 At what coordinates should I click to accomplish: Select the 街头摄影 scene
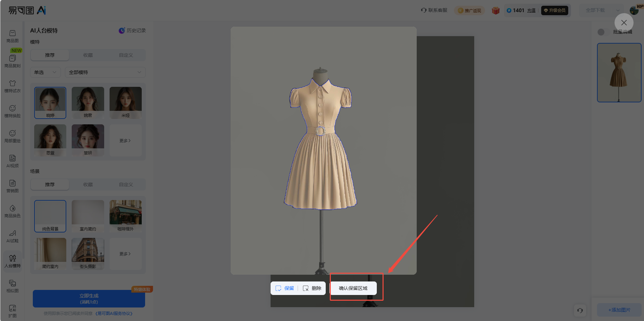click(88, 254)
